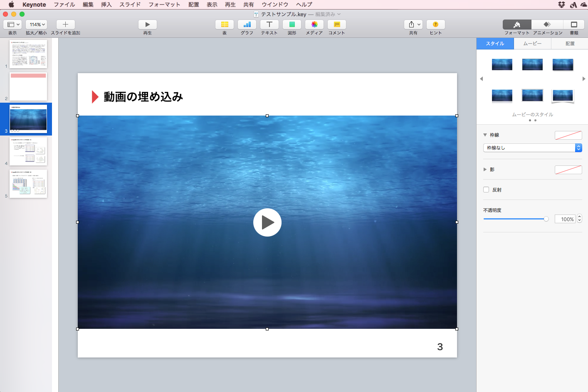Open the 枠線なし border dropdown

[532, 148]
